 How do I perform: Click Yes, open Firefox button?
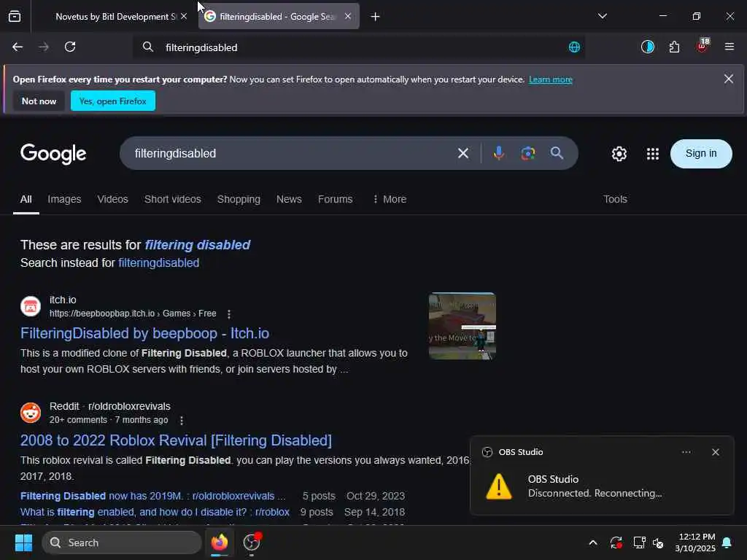[x=113, y=101]
